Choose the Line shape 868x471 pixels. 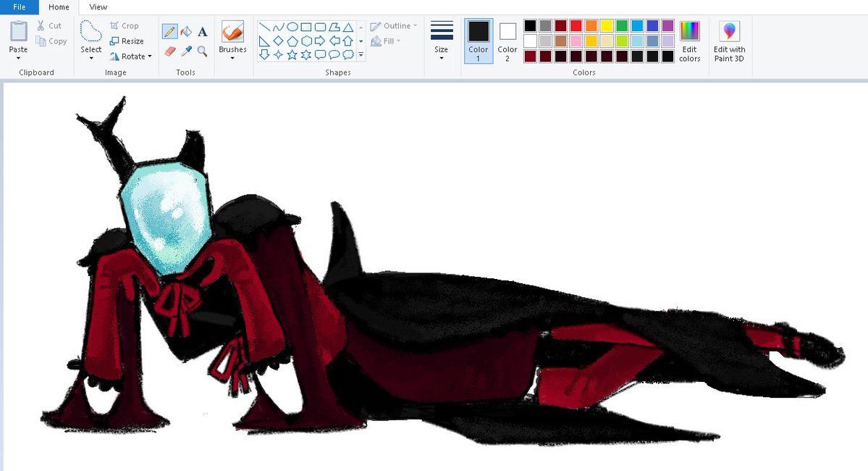(x=265, y=27)
